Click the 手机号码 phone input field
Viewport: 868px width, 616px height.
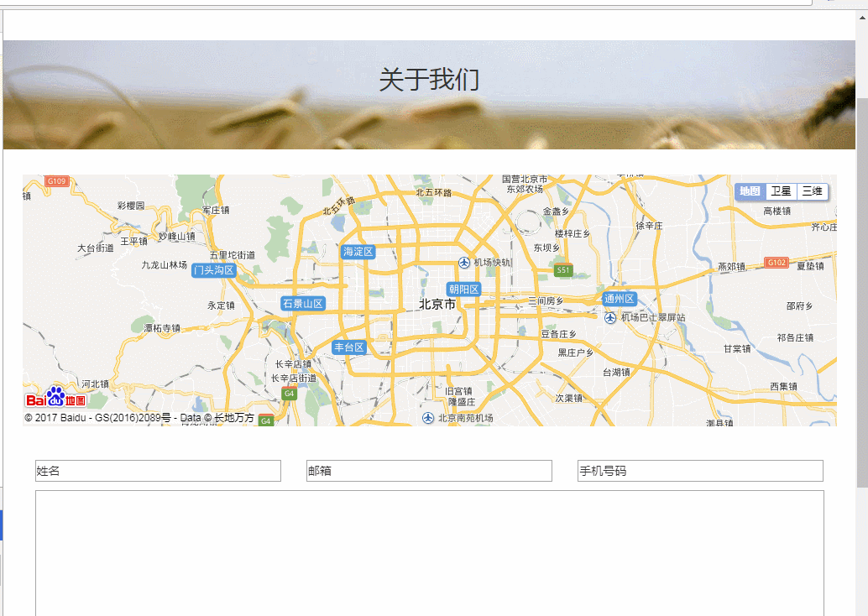pos(700,471)
